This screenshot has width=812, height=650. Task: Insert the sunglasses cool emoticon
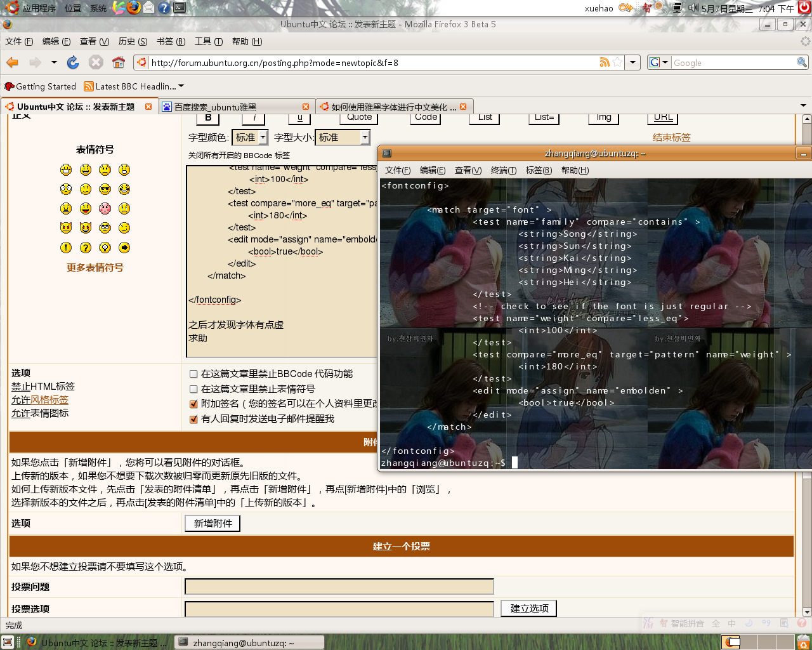pos(105,189)
